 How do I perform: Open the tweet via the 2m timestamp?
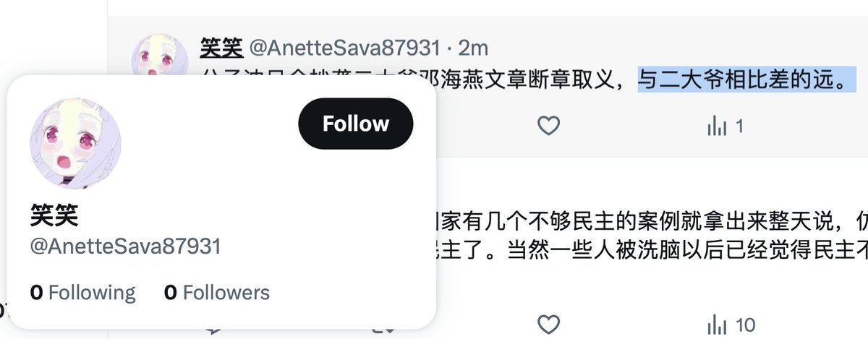[474, 48]
